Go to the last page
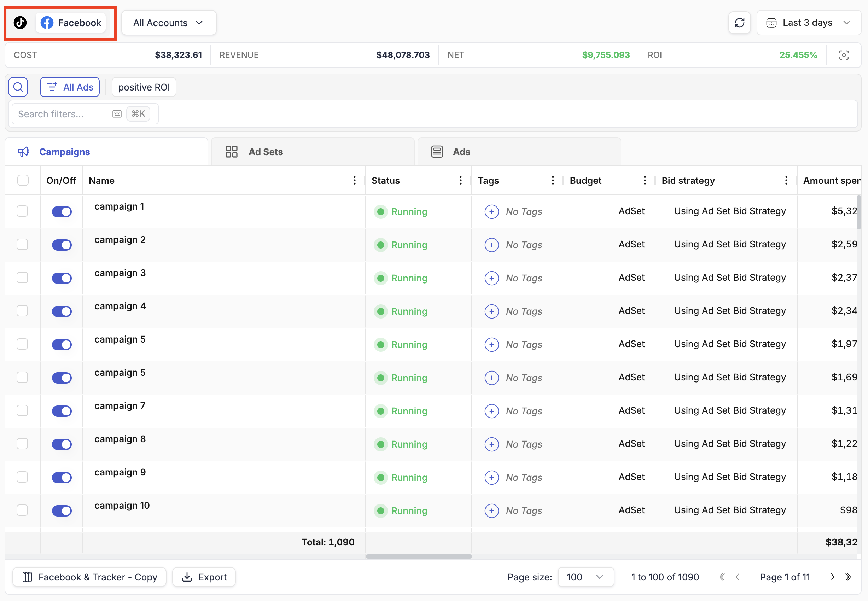 (x=848, y=577)
